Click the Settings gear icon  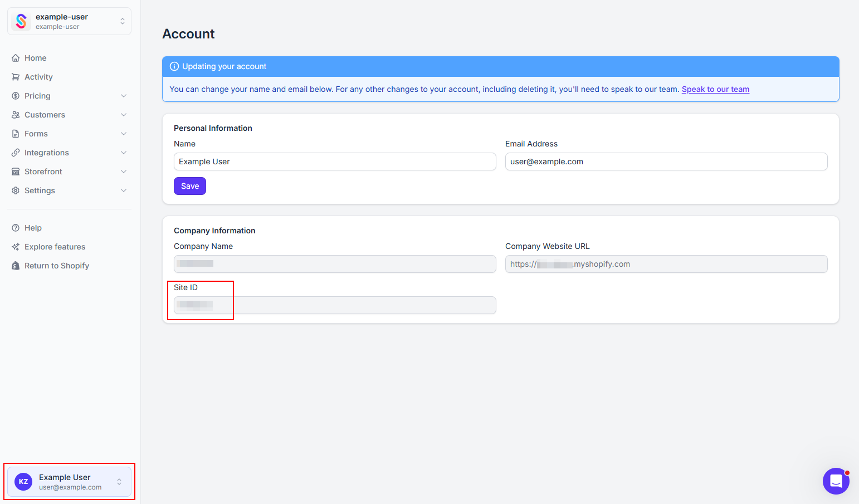coord(16,190)
